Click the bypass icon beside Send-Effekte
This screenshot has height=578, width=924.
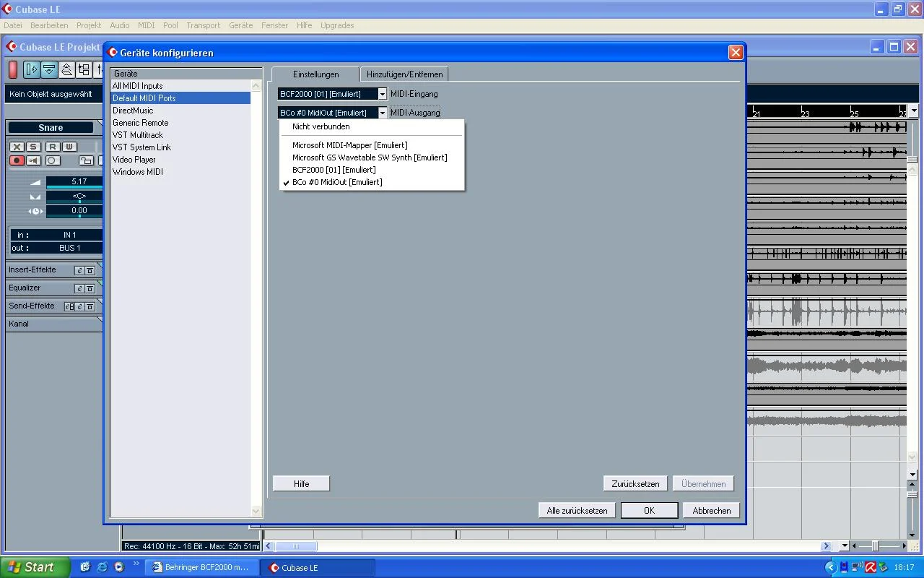pos(90,306)
